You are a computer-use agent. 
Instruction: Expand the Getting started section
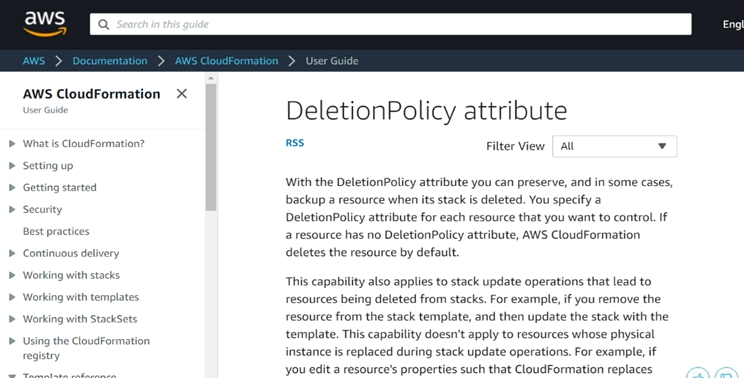pos(12,187)
